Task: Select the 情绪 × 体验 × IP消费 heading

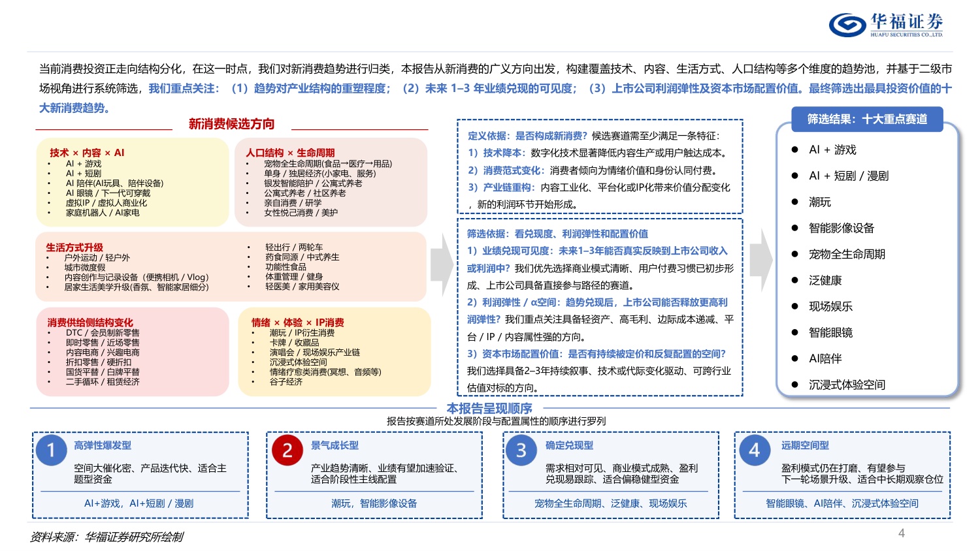Action: 298,323
